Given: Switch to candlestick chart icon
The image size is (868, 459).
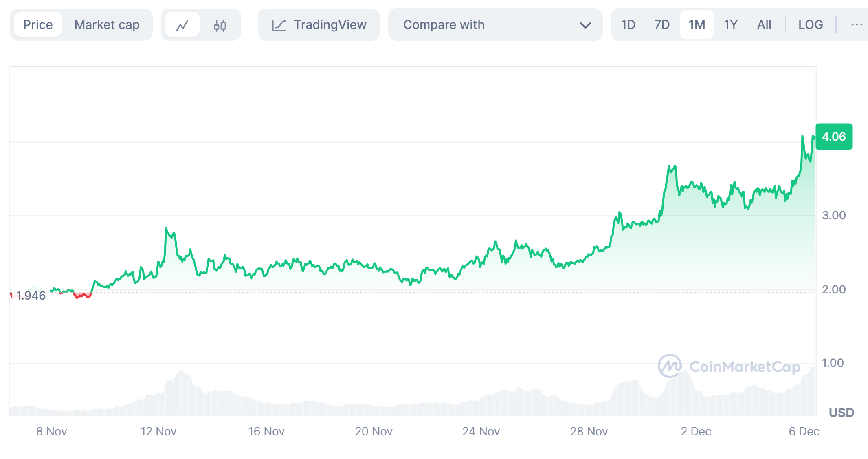Looking at the screenshot, I should click(220, 25).
